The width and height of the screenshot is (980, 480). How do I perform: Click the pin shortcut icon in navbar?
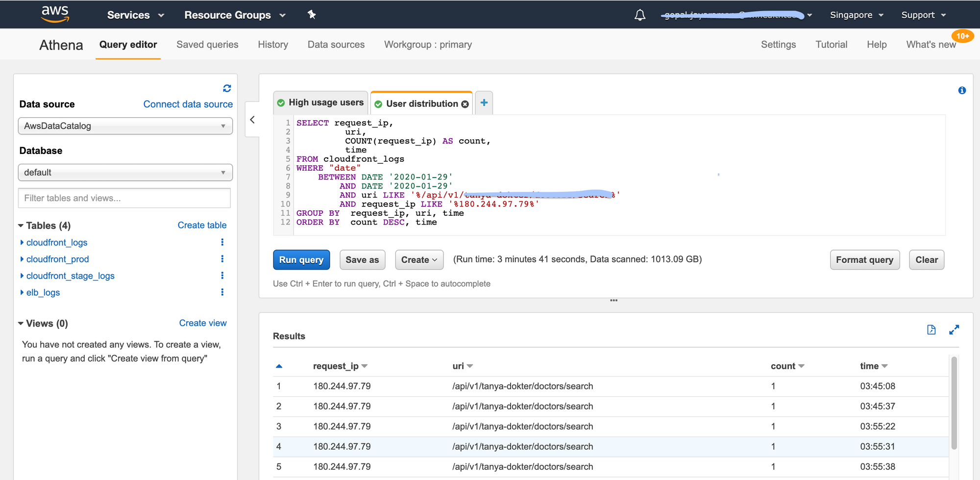click(312, 15)
